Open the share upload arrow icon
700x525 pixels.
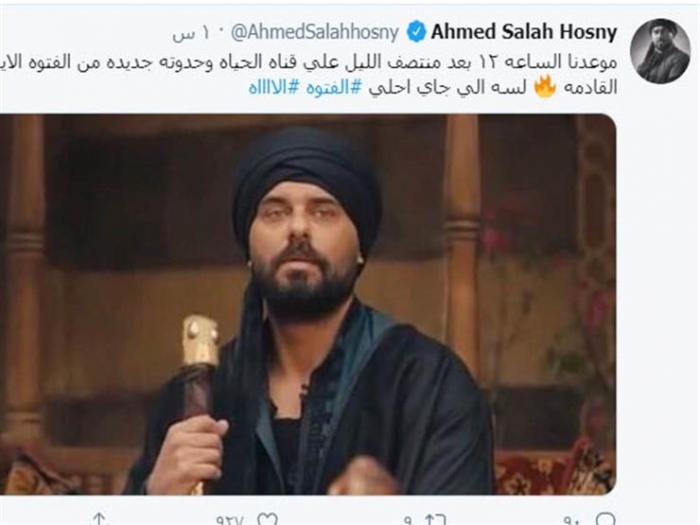coord(99,520)
